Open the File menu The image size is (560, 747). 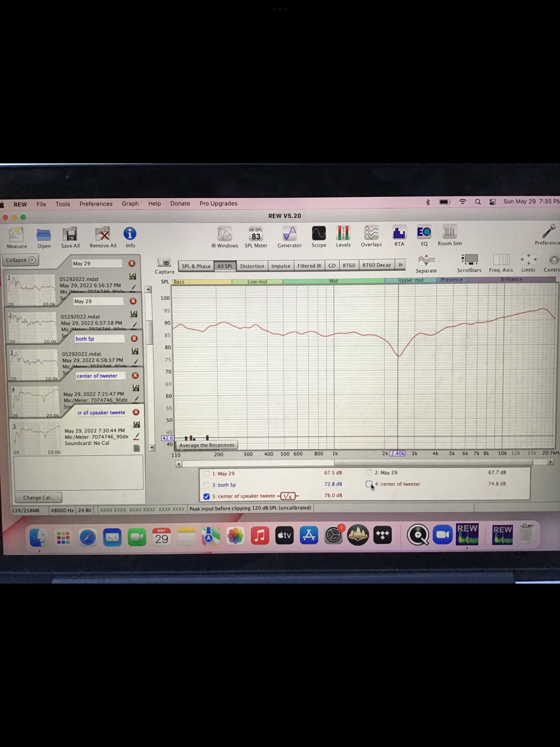click(41, 204)
